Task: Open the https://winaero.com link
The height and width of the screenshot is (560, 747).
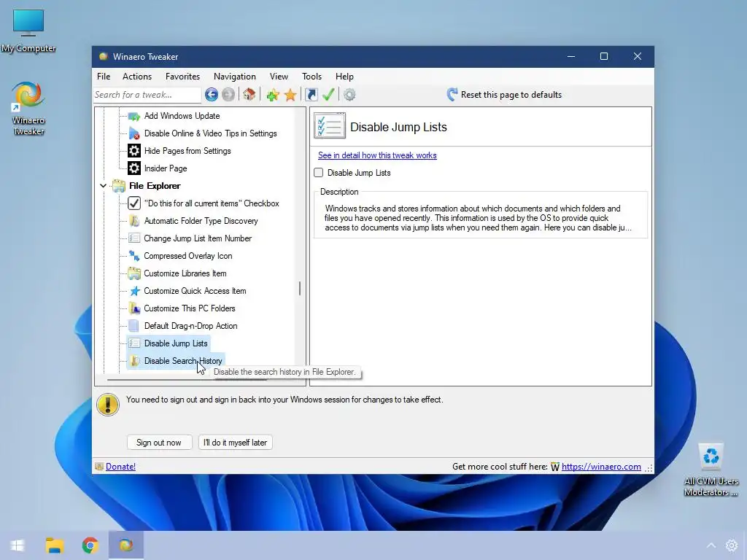Action: click(x=601, y=467)
